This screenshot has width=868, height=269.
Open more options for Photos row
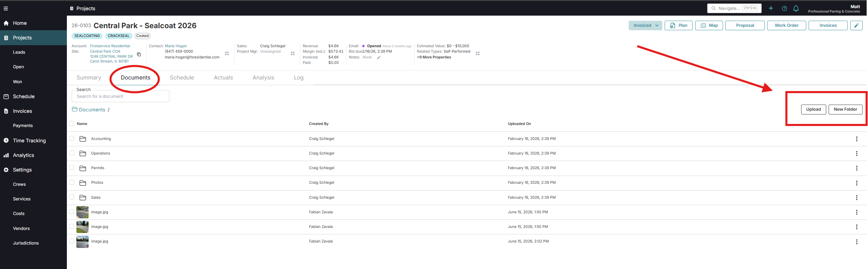pos(856,183)
